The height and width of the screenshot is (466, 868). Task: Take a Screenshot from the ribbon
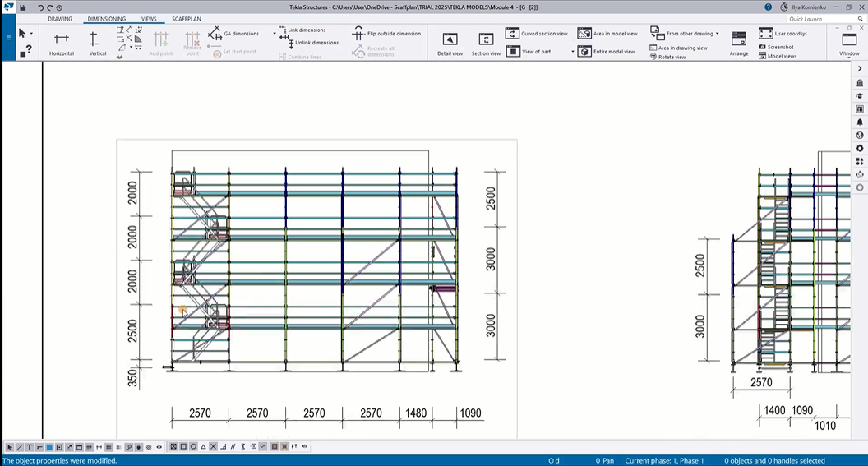(x=776, y=47)
